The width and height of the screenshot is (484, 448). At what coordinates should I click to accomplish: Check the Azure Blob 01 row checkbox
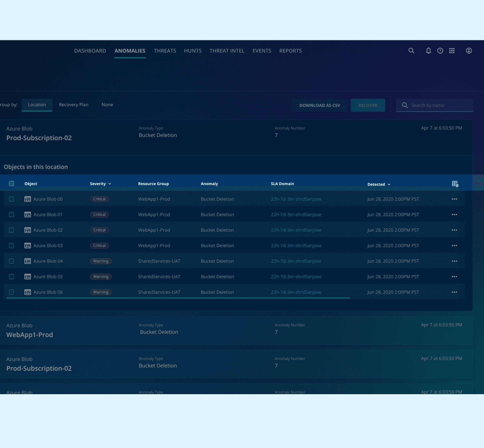pos(11,215)
